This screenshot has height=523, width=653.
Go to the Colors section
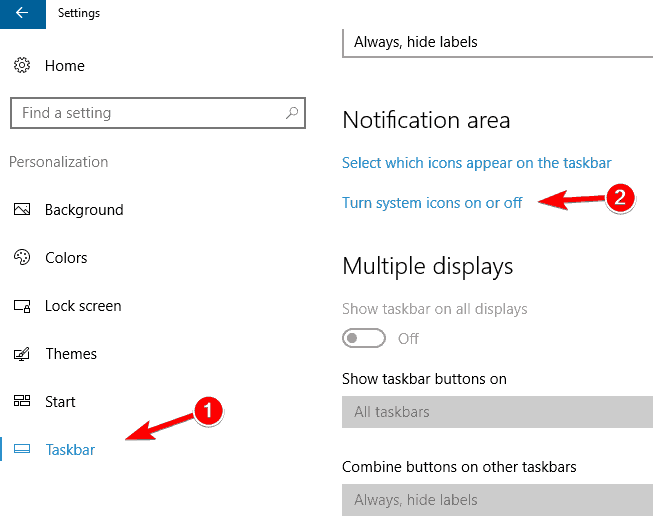(66, 258)
